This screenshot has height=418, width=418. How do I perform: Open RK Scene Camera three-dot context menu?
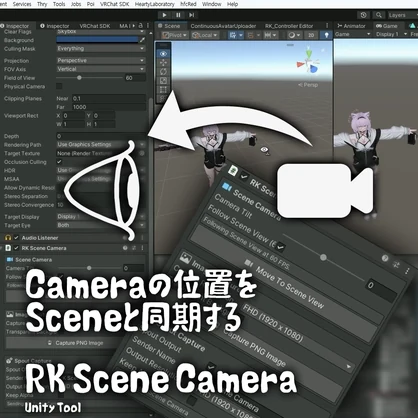(142, 248)
